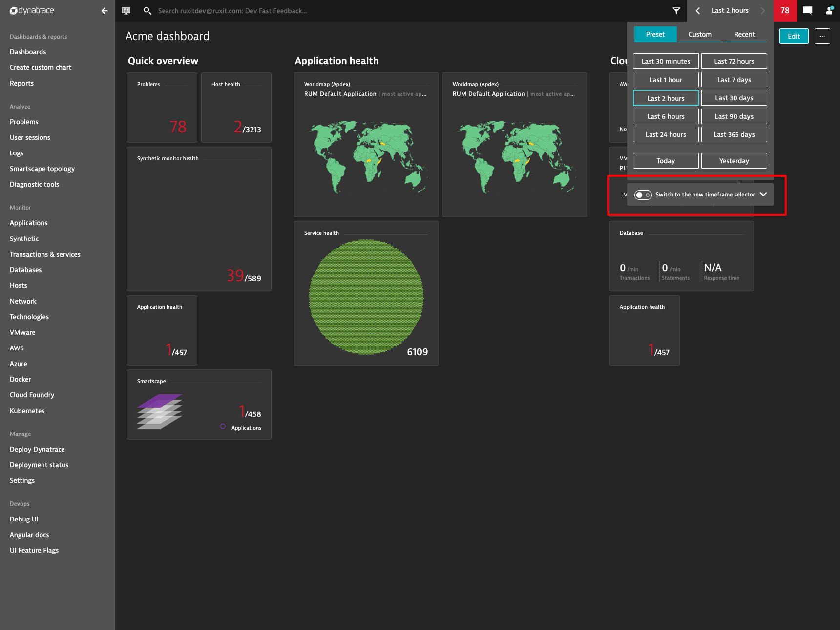Select the Yesterday preset
Viewport: 840px width, 630px height.
[x=734, y=161]
